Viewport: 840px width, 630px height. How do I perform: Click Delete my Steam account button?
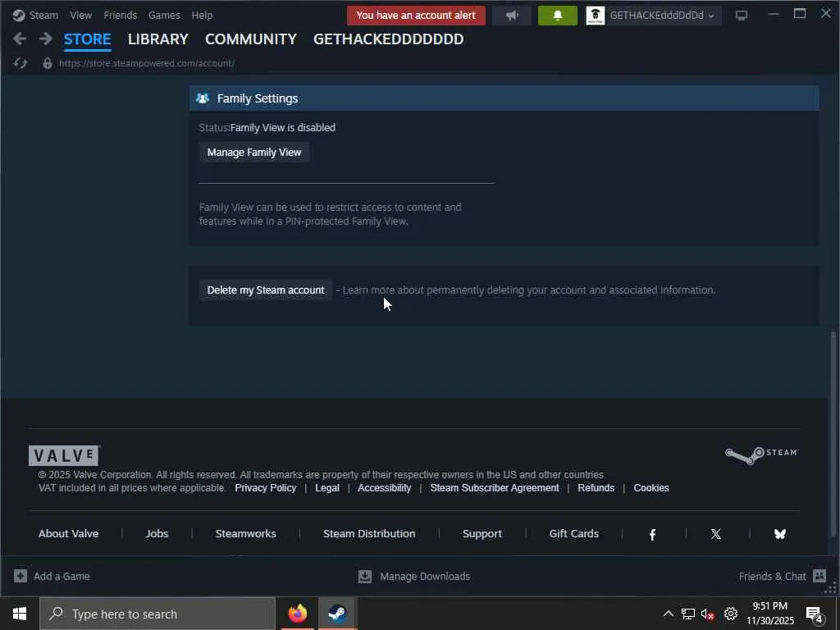coord(266,290)
